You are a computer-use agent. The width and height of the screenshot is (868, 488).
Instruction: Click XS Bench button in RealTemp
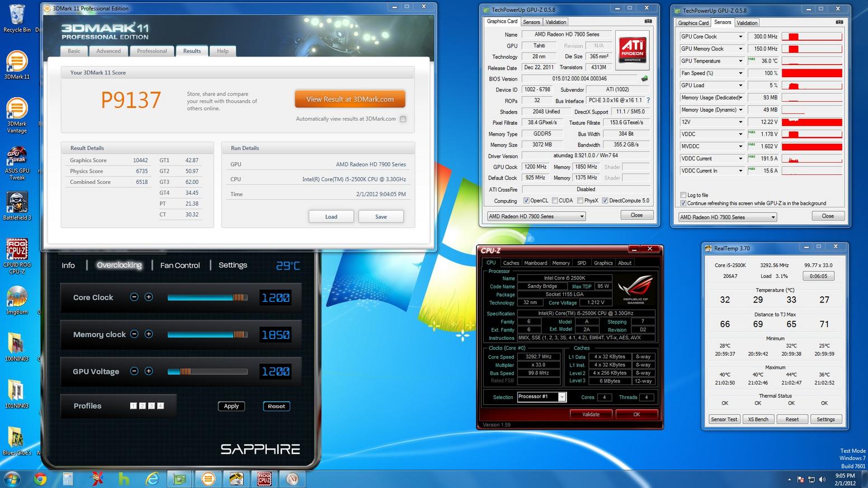click(758, 419)
